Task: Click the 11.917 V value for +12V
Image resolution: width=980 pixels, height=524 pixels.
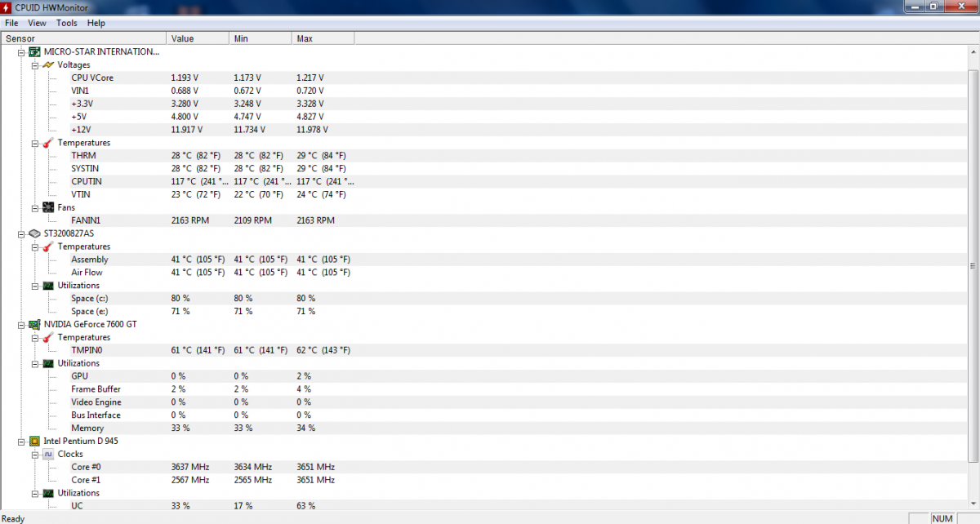Action: (187, 130)
